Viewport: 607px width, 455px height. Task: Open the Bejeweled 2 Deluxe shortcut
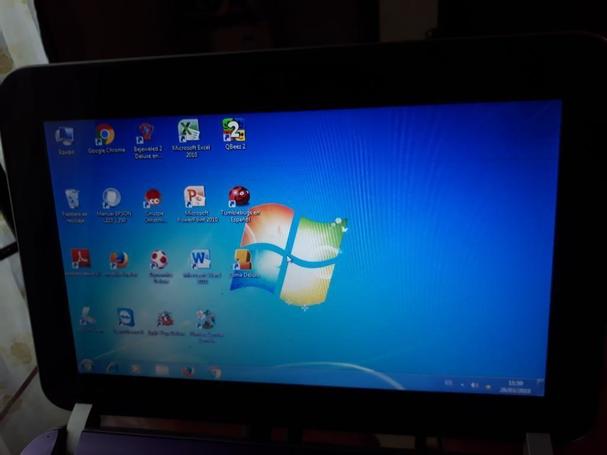click(147, 140)
